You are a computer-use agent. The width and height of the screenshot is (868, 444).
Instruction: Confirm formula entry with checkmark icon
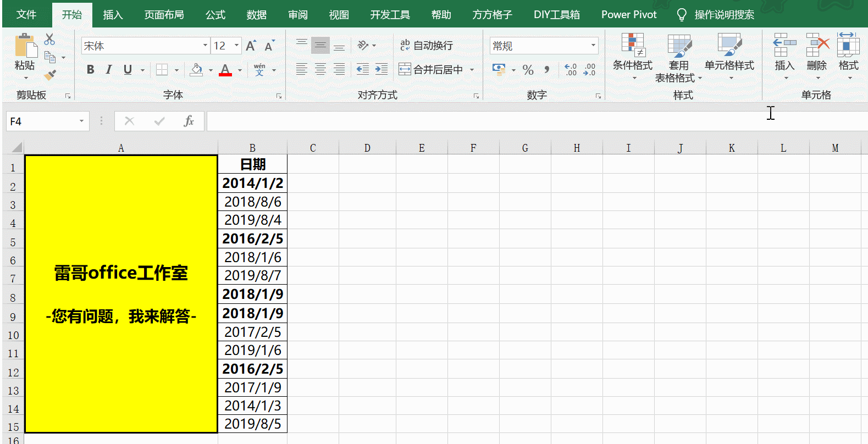[159, 121]
